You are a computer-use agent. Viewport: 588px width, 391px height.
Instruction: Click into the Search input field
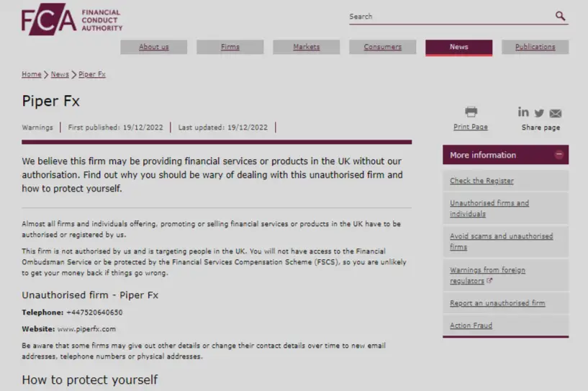[450, 17]
